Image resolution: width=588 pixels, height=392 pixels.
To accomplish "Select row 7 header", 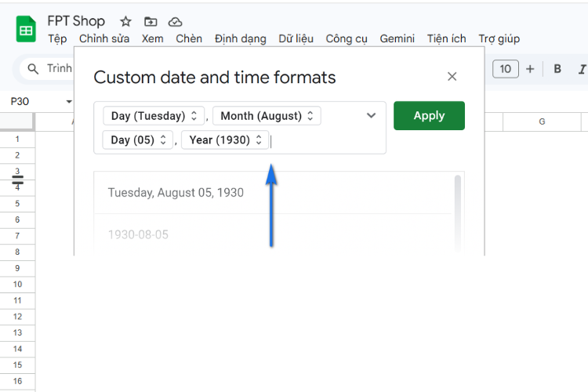I will tap(17, 236).
